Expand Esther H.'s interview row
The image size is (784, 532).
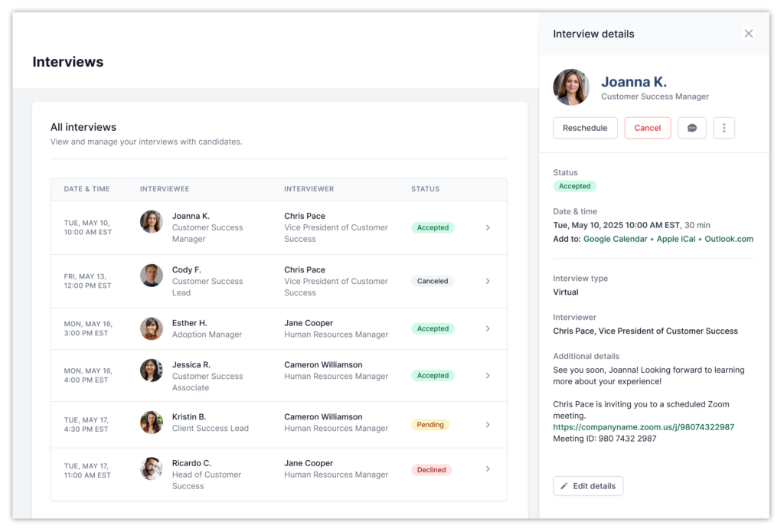tap(488, 328)
